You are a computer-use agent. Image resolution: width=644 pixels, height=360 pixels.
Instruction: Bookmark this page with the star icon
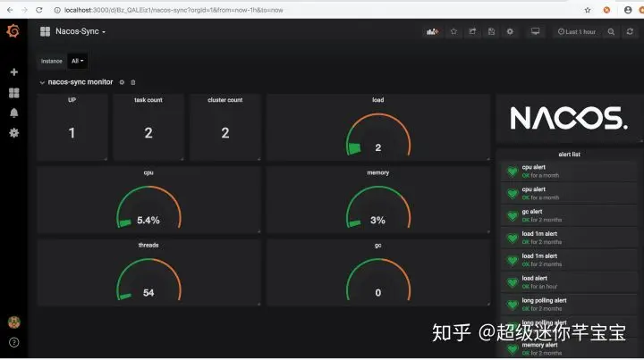(588, 10)
